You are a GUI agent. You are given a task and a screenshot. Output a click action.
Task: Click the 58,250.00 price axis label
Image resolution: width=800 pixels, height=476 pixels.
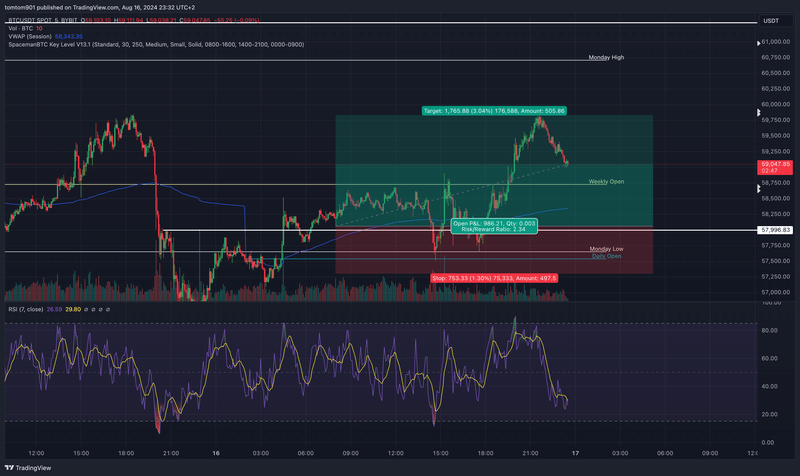776,214
